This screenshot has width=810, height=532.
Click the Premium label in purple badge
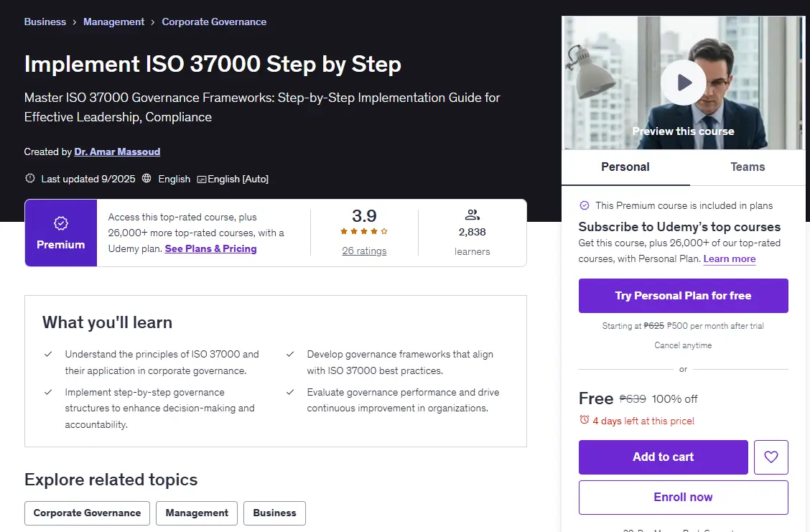tap(61, 245)
